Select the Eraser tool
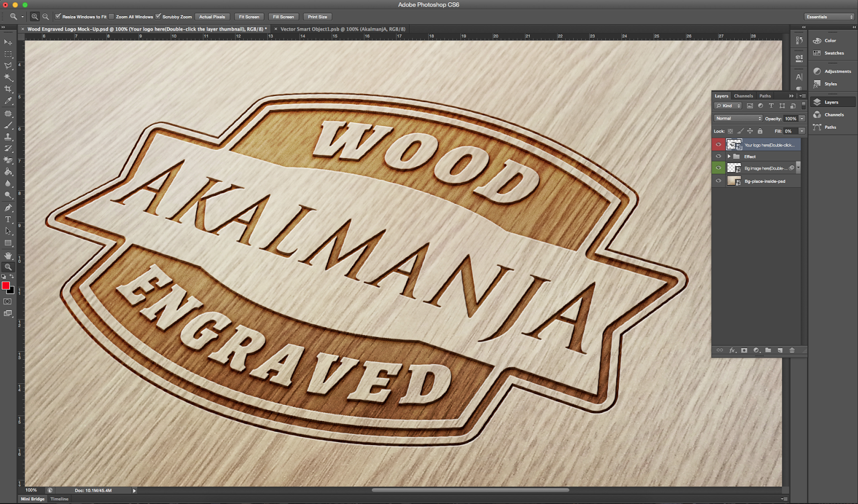 (8, 160)
